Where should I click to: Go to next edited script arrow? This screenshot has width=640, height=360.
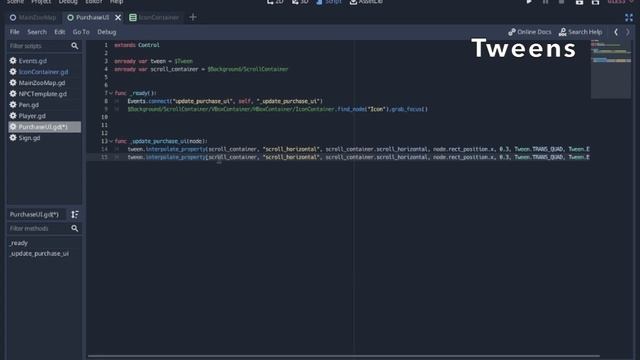click(628, 32)
